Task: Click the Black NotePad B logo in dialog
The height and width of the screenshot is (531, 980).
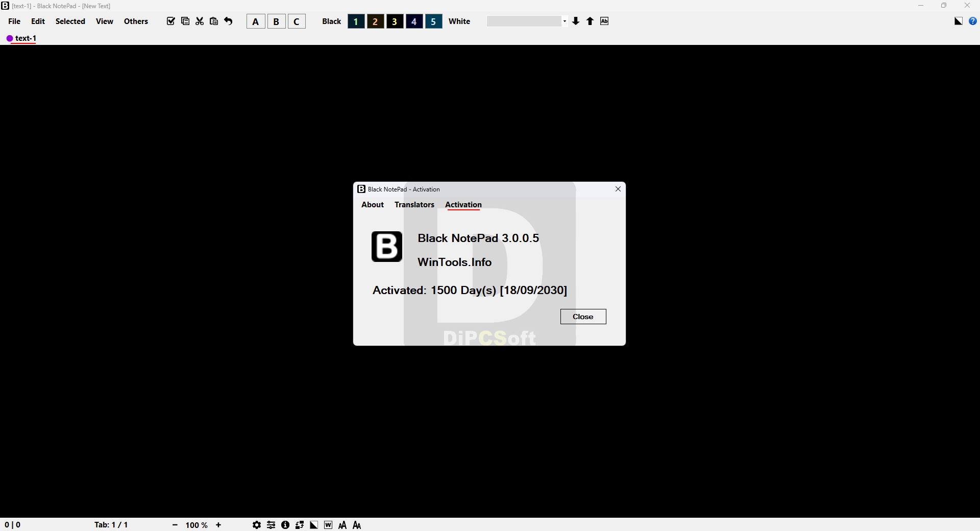Action: [x=387, y=247]
